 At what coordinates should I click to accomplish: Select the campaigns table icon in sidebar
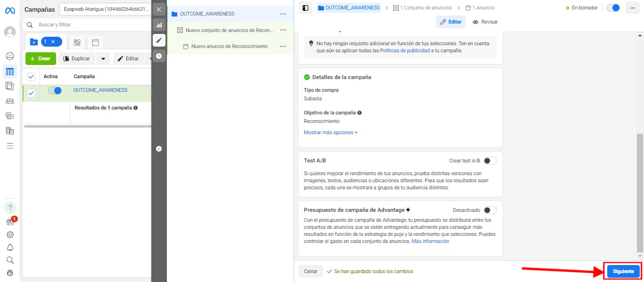tap(10, 72)
